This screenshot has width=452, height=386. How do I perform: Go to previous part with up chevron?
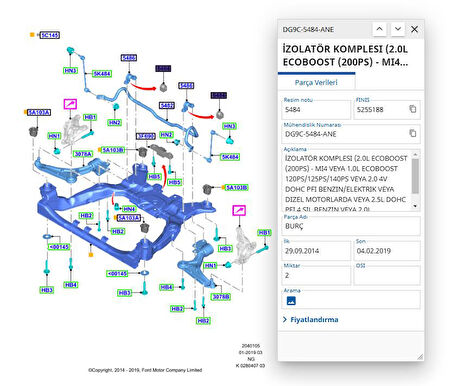[379, 29]
